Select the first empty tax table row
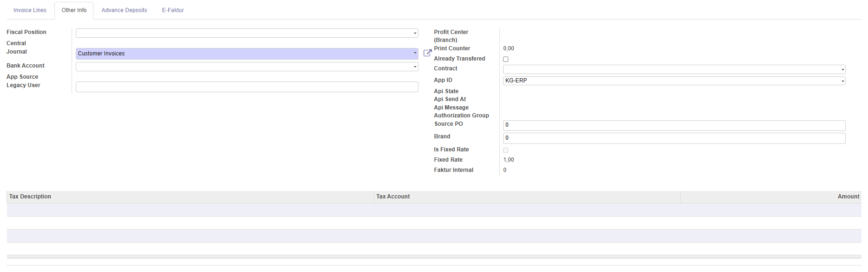 (434, 210)
